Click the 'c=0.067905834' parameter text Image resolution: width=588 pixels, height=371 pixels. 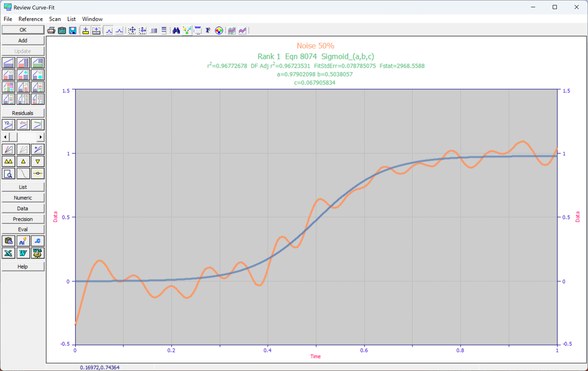pyautogui.click(x=315, y=83)
